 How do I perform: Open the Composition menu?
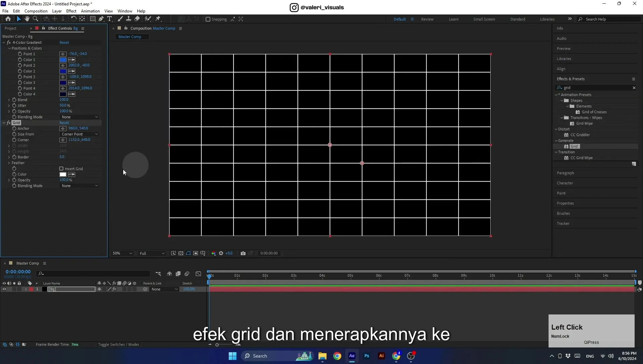(x=36, y=11)
